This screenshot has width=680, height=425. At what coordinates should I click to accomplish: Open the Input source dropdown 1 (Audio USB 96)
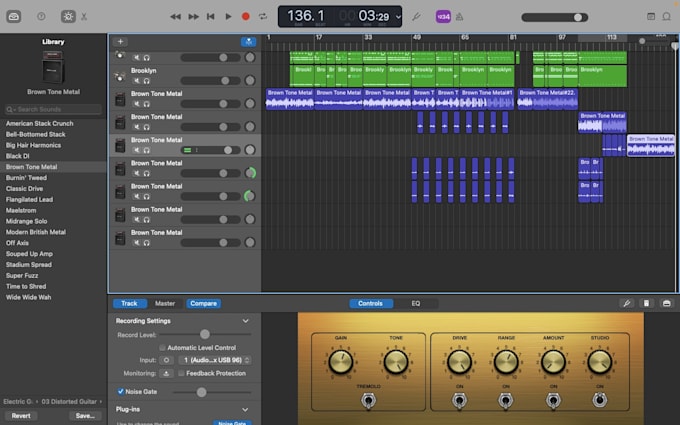point(215,360)
